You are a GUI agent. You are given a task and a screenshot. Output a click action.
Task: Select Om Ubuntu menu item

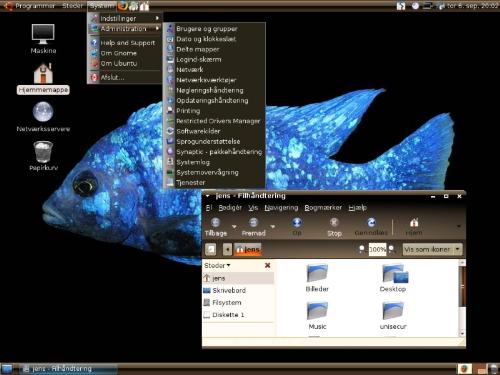pyautogui.click(x=125, y=63)
